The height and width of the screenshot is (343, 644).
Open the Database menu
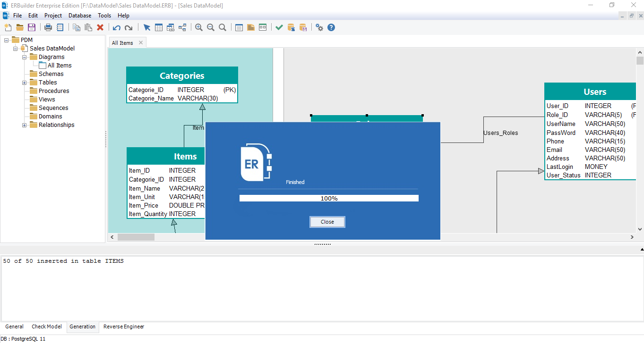79,15
